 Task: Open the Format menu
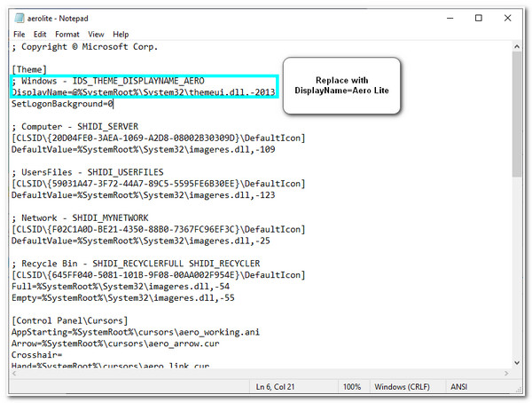point(67,35)
